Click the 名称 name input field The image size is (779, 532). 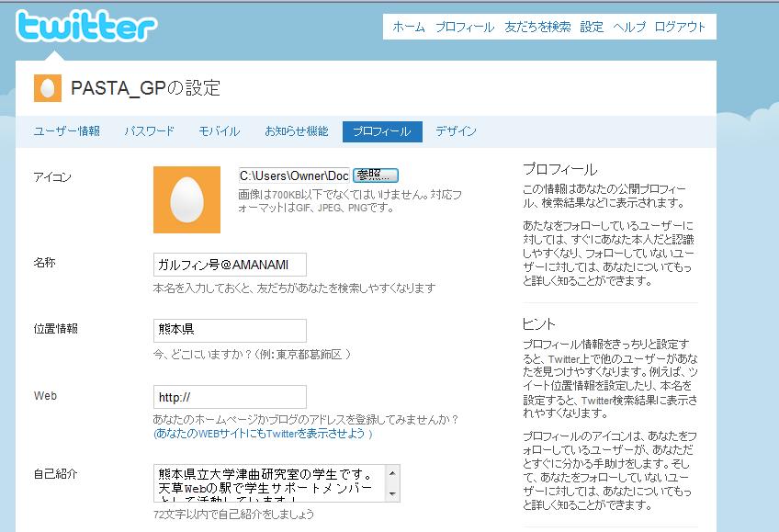pos(230,265)
